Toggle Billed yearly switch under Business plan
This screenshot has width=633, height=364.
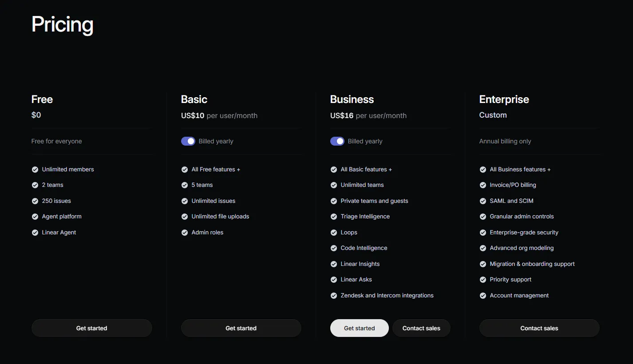tap(337, 141)
